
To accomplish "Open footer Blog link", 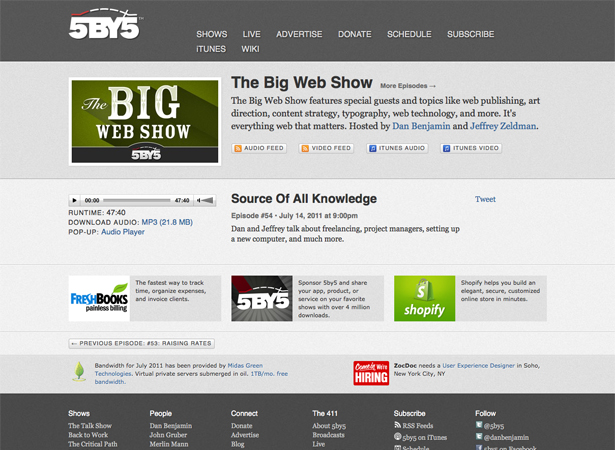I will click(x=238, y=445).
